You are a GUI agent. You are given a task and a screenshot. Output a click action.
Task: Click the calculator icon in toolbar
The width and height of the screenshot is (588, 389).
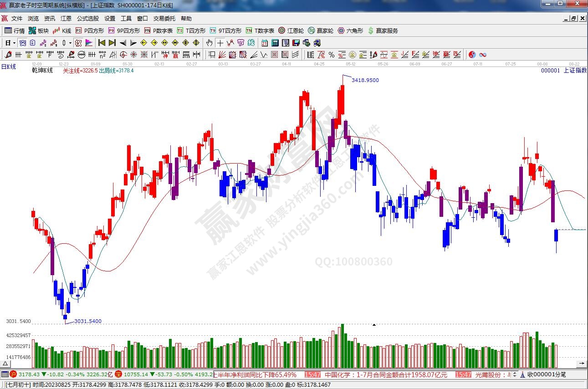click(275, 43)
